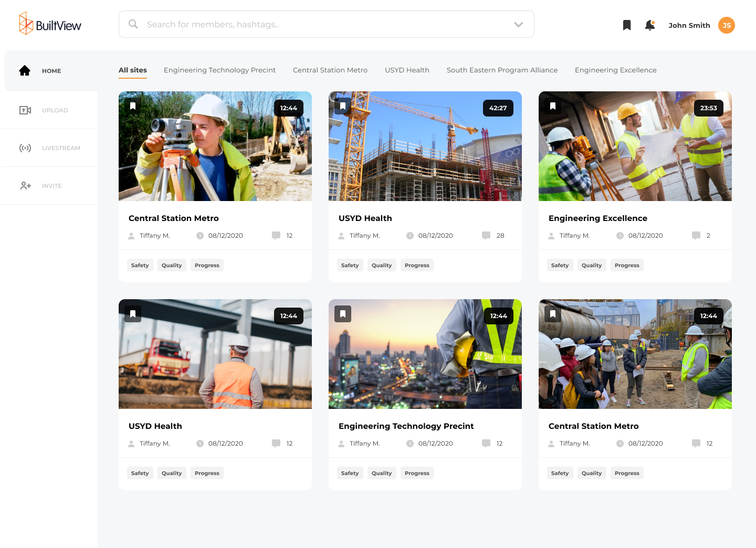
Task: Toggle bookmark on Engineering Excellence video
Action: 553,106
